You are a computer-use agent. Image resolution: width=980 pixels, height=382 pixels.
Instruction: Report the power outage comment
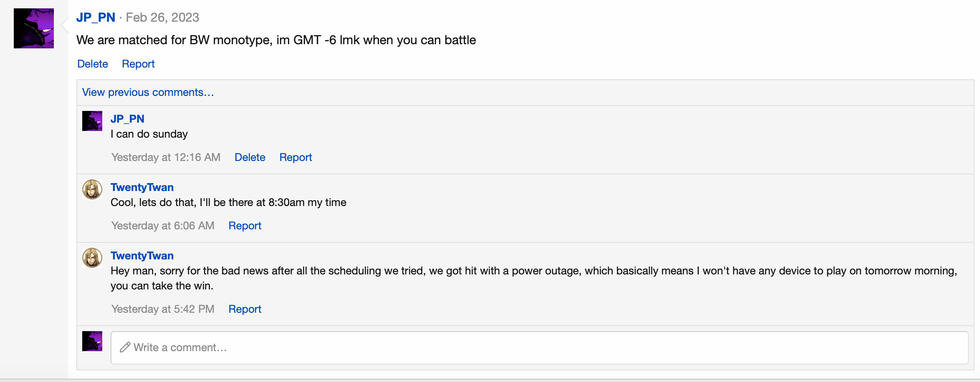pos(245,309)
